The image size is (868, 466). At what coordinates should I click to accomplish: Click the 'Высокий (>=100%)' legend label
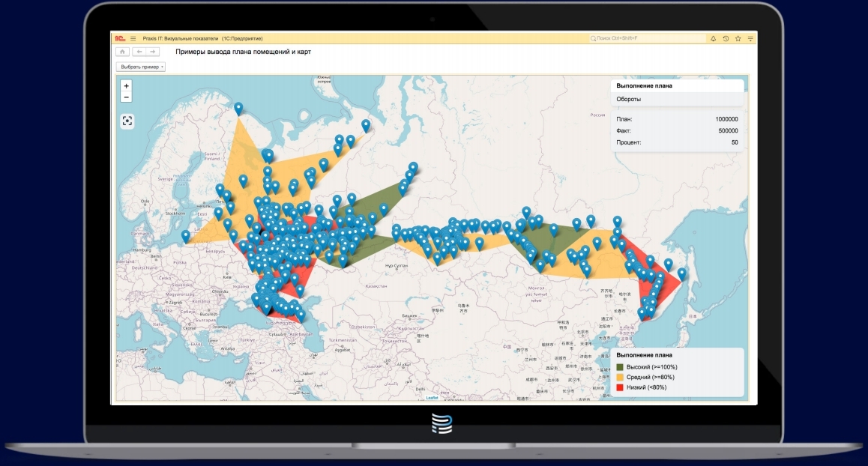[651, 367]
